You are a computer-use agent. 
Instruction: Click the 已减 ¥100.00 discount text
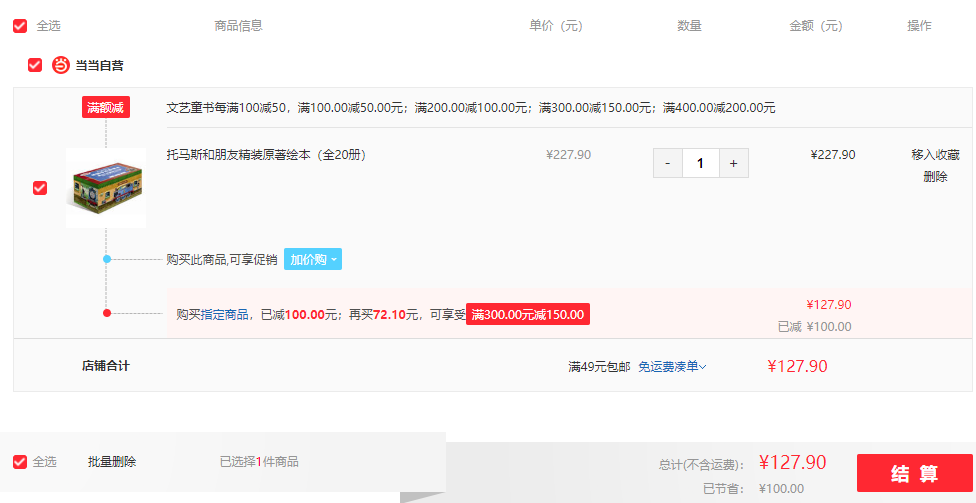coord(815,327)
